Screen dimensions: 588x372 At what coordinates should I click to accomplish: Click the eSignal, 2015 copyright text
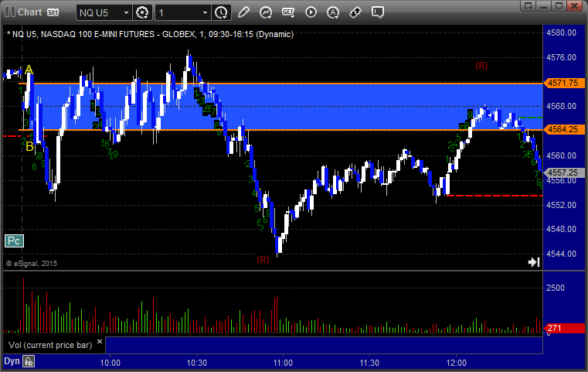[x=32, y=264]
